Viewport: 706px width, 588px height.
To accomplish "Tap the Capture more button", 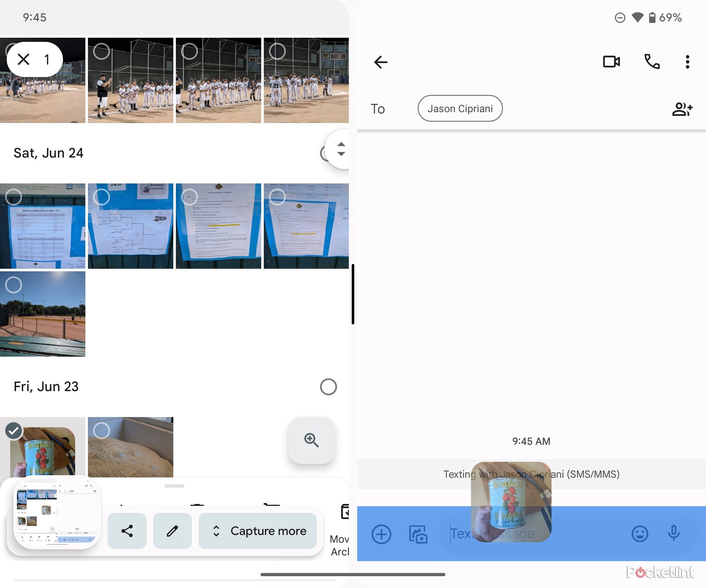I will click(258, 531).
